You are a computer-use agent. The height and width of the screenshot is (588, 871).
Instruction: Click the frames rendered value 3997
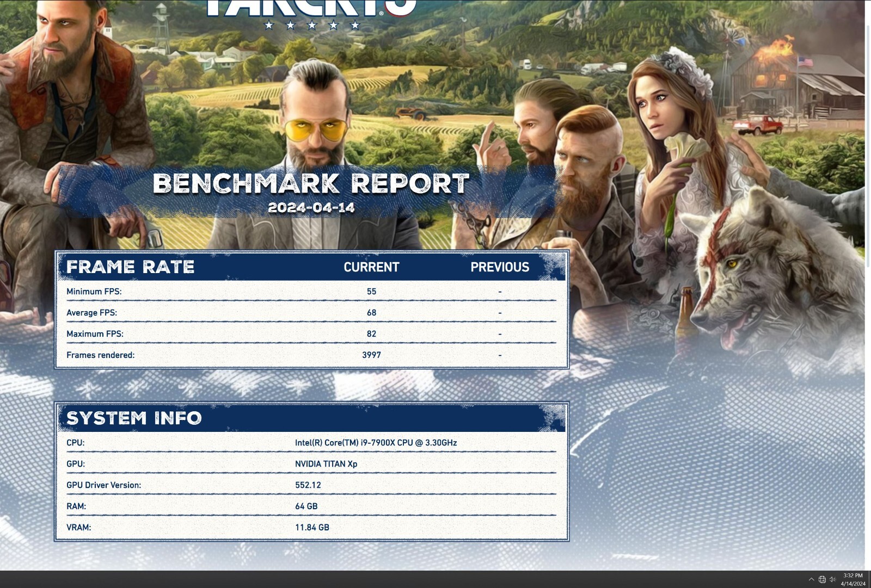pos(371,355)
